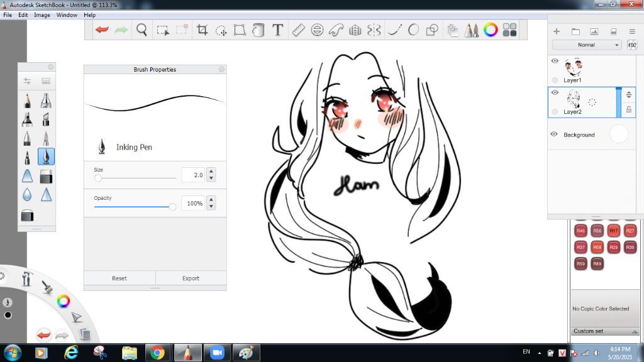Pick the Flood Fill bucket tool
644x362 pixels.
(258, 30)
